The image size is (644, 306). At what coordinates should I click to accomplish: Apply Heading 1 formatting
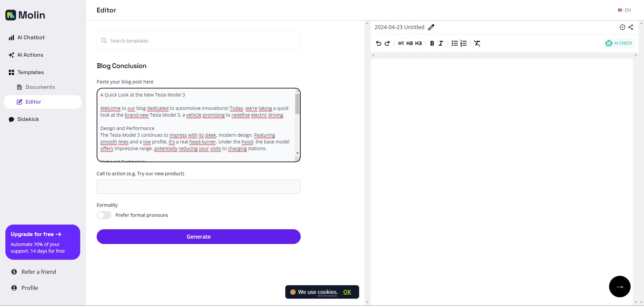tap(401, 43)
